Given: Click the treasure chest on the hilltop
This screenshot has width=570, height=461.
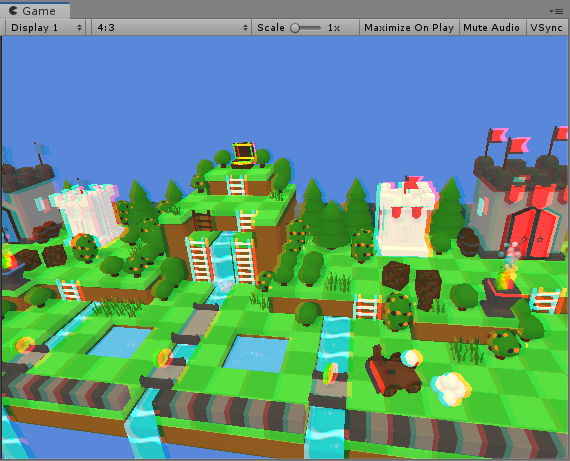Looking at the screenshot, I should (244, 155).
